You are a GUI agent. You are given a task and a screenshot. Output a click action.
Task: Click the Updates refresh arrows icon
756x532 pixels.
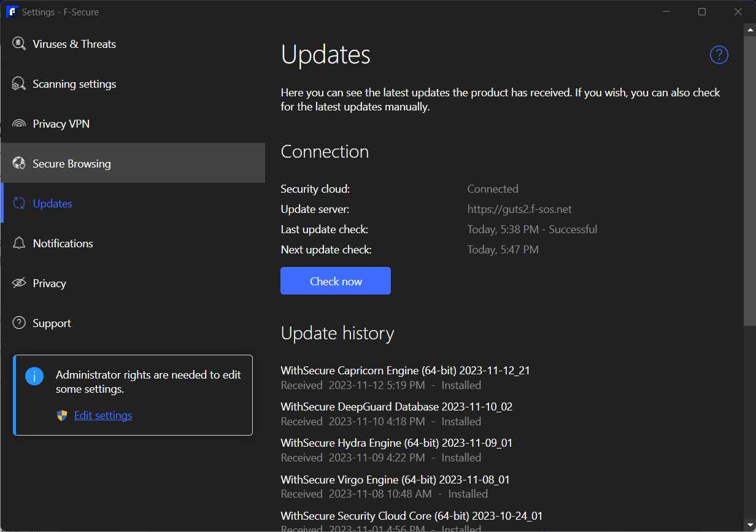[x=19, y=204]
